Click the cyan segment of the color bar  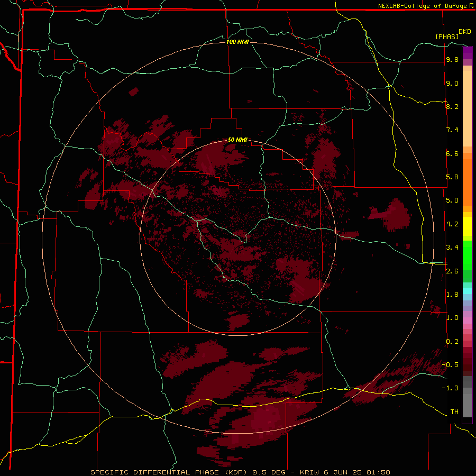click(x=467, y=291)
